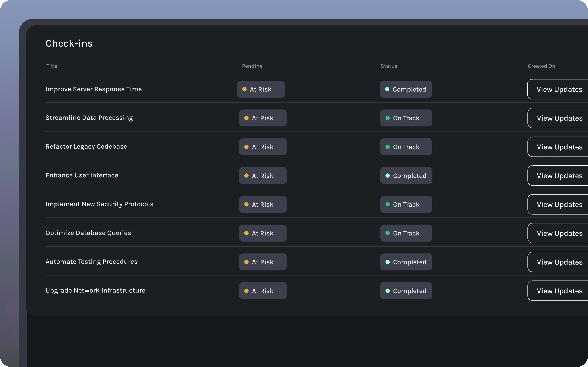Screen dimensions: 588x367
Task: Open View Updates for Streamline Data Processing
Action: coord(559,118)
